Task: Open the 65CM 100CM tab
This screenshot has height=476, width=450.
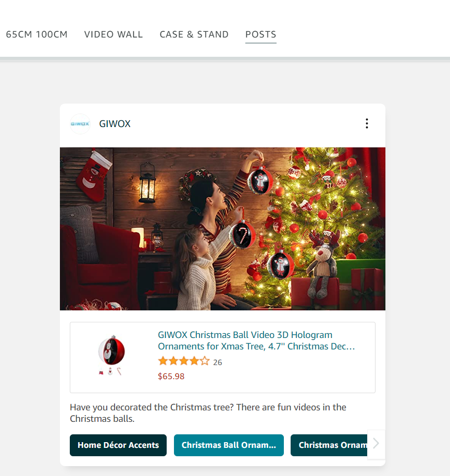Action: (37, 34)
